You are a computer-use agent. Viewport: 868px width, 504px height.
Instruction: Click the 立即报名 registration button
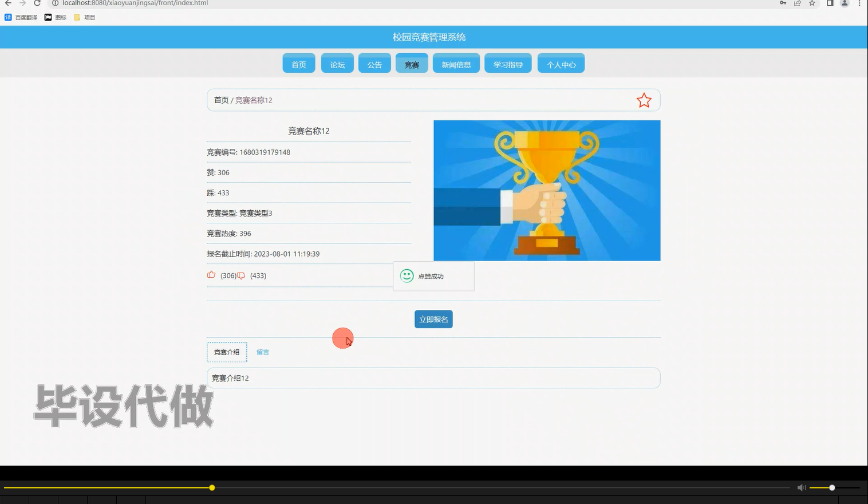[x=433, y=319]
